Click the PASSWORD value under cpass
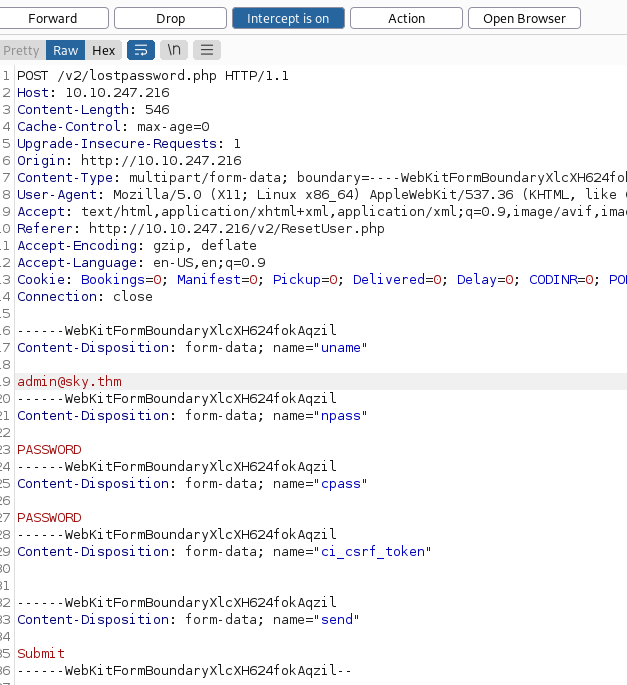 pyautogui.click(x=49, y=518)
